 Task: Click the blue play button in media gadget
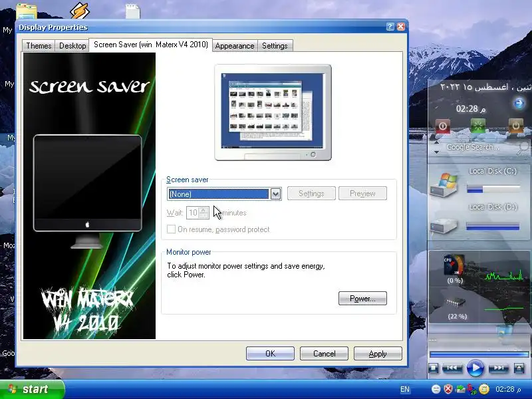pos(475,368)
